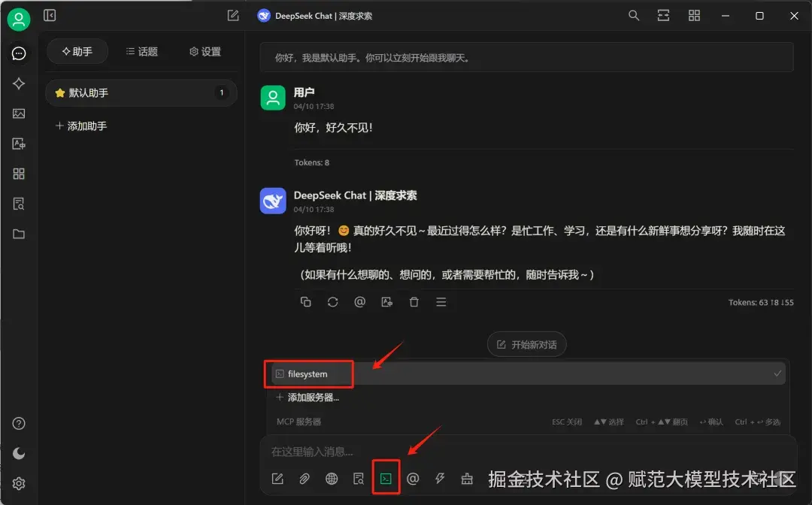Mention a model with the @ icon
The height and width of the screenshot is (505, 812).
pyautogui.click(x=413, y=479)
